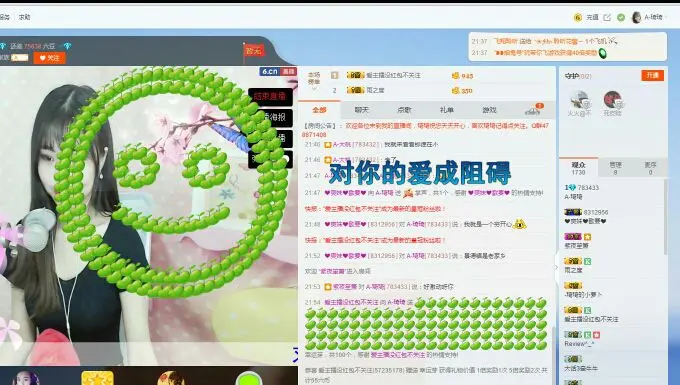The width and height of the screenshot is (680, 385).
Task: Click the level progress bar under room title
Action: [x=20, y=58]
